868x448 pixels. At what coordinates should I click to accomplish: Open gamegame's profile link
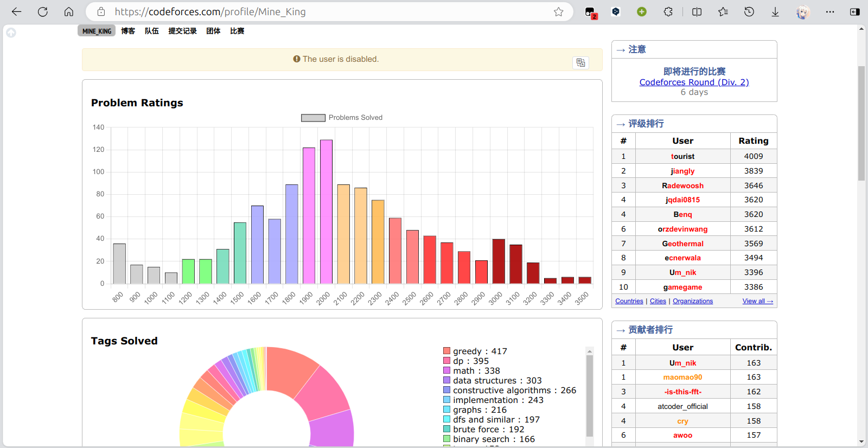click(682, 287)
